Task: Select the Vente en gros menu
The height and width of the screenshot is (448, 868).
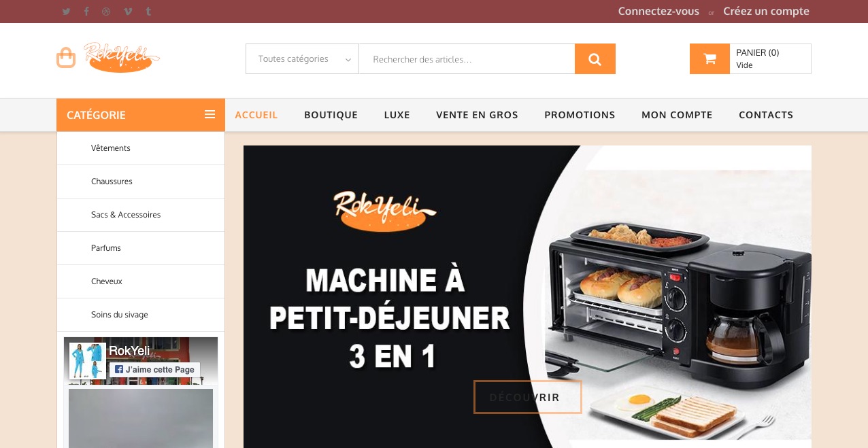Action: point(477,115)
